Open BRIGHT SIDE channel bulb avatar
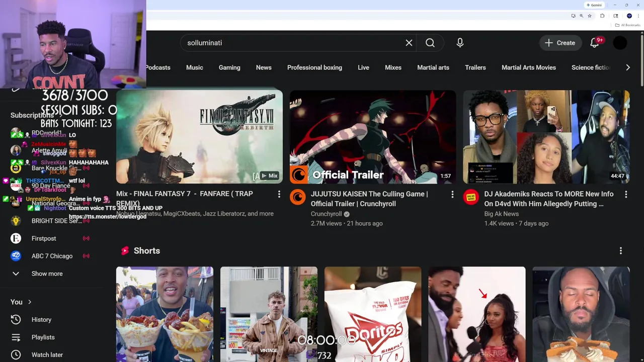 (x=16, y=221)
